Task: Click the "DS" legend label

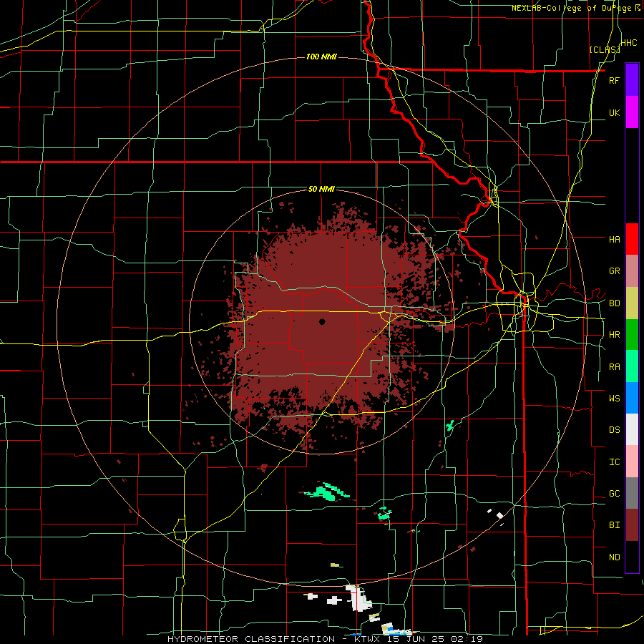Action: (614, 430)
